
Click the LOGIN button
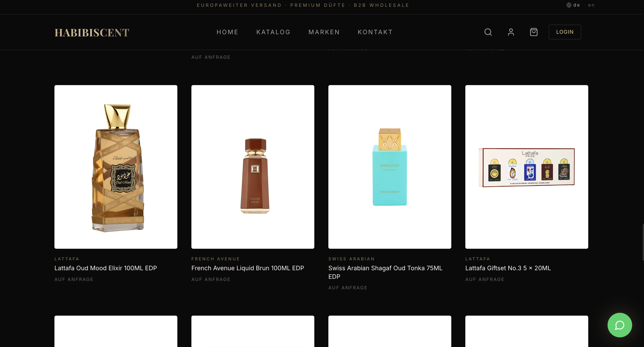[x=565, y=32]
